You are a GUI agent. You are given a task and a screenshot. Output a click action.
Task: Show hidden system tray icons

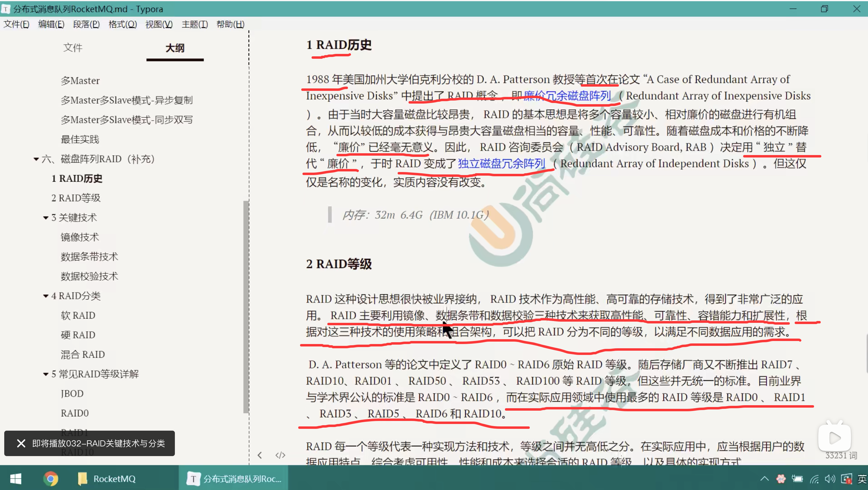[x=764, y=478]
